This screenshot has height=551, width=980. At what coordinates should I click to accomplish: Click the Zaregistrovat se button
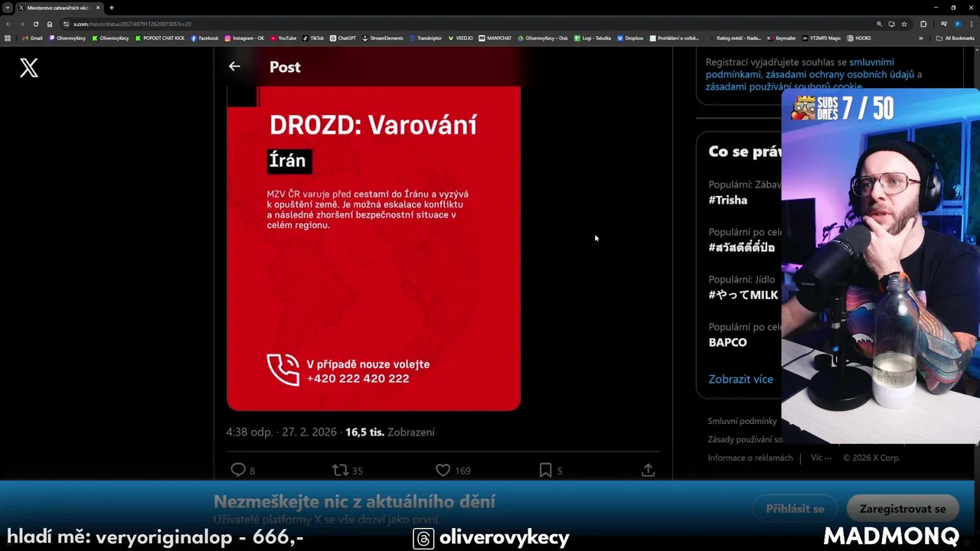pyautogui.click(x=903, y=509)
